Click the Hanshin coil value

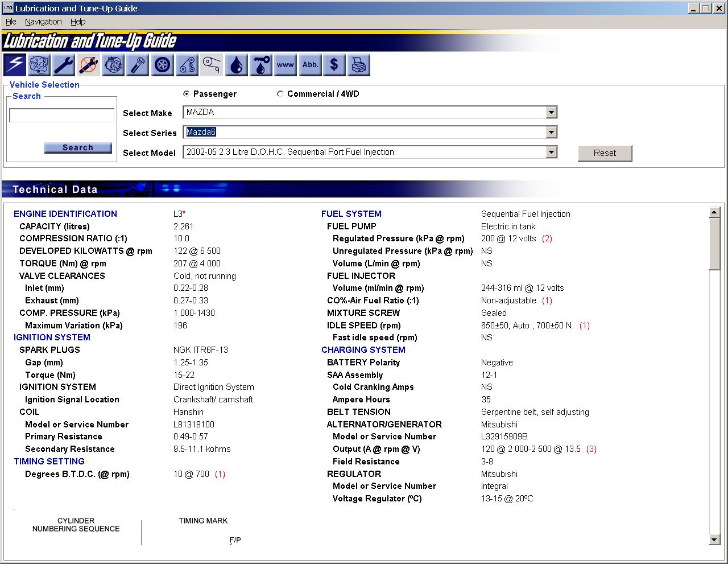[x=188, y=412]
